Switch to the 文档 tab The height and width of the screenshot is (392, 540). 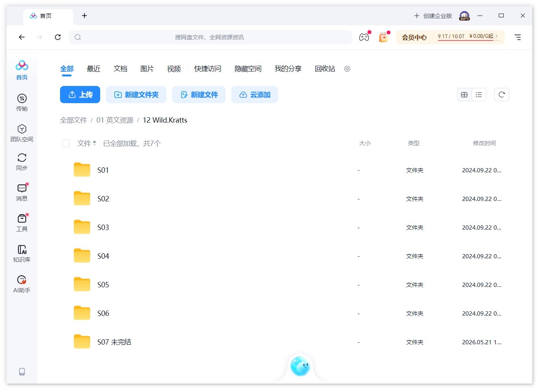point(120,69)
